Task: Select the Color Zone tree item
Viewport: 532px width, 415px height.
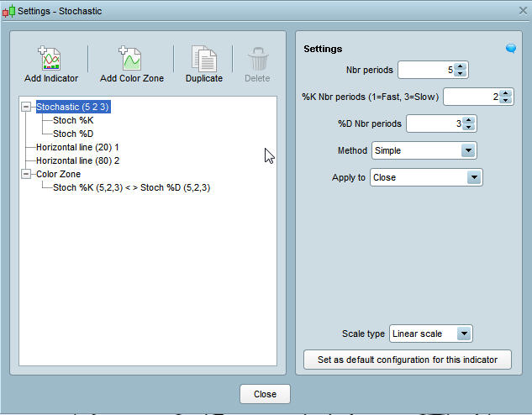Action: [x=58, y=174]
